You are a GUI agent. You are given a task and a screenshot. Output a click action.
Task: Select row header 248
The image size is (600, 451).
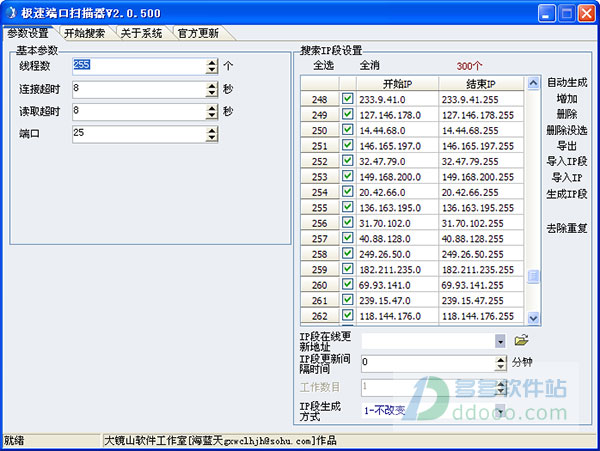click(x=320, y=99)
